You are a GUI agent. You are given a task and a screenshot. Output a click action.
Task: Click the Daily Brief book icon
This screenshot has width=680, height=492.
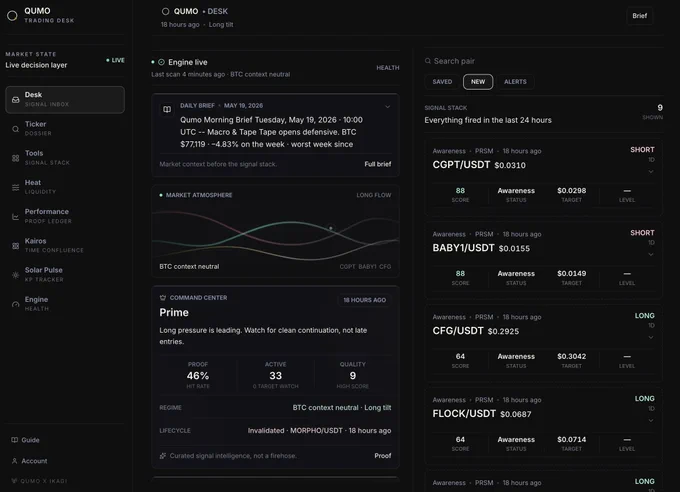pyautogui.click(x=167, y=109)
